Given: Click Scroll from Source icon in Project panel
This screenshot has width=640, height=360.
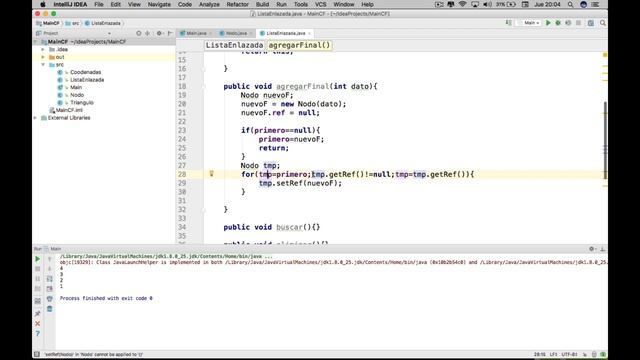Looking at the screenshot, I should (139, 33).
